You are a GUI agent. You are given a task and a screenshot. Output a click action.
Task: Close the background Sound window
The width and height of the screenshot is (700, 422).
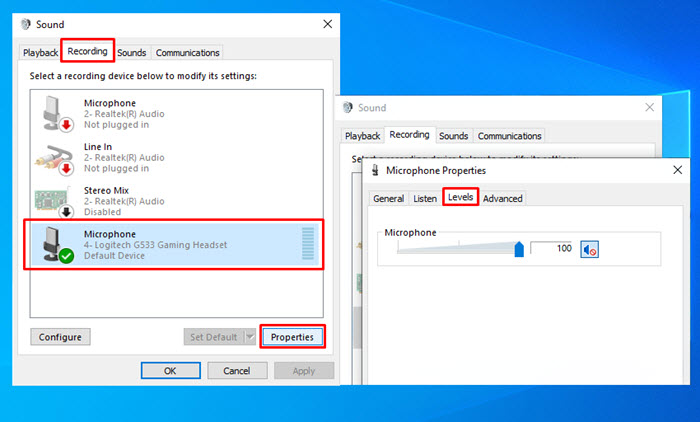tap(650, 107)
